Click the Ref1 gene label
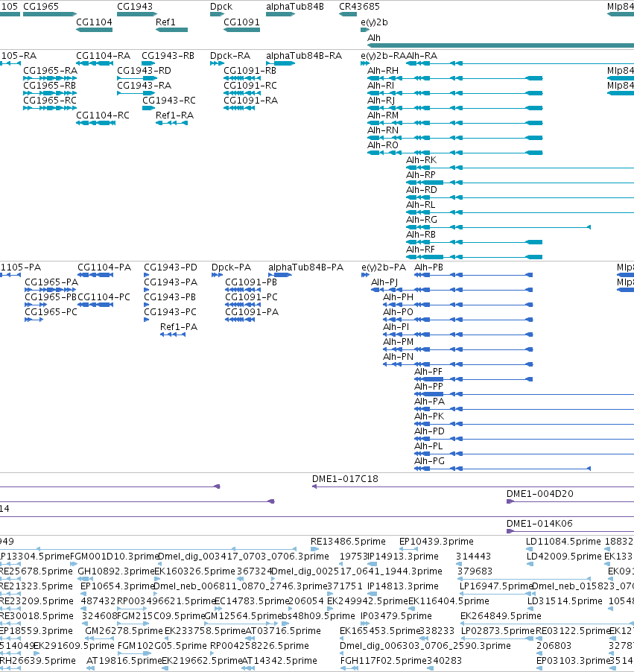Viewport: 634px width, 672px height. [x=165, y=22]
